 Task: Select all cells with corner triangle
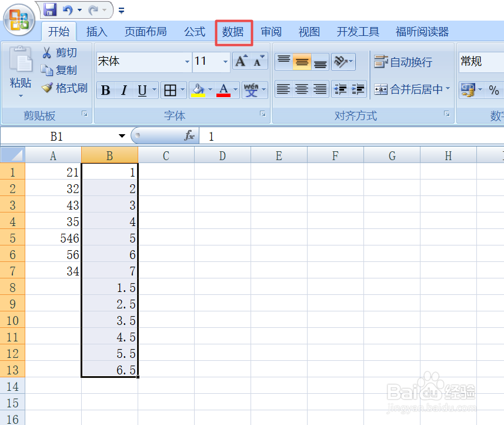coord(12,155)
